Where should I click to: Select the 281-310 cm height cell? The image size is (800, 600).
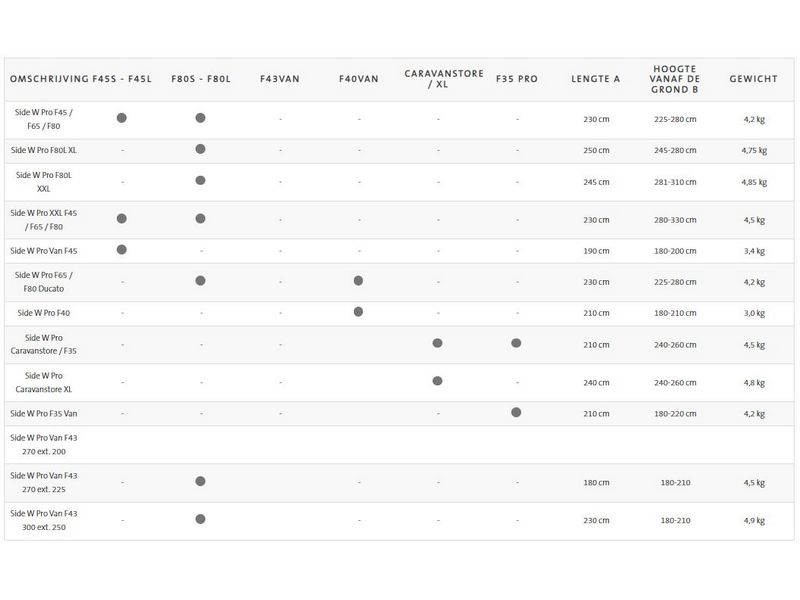click(675, 182)
